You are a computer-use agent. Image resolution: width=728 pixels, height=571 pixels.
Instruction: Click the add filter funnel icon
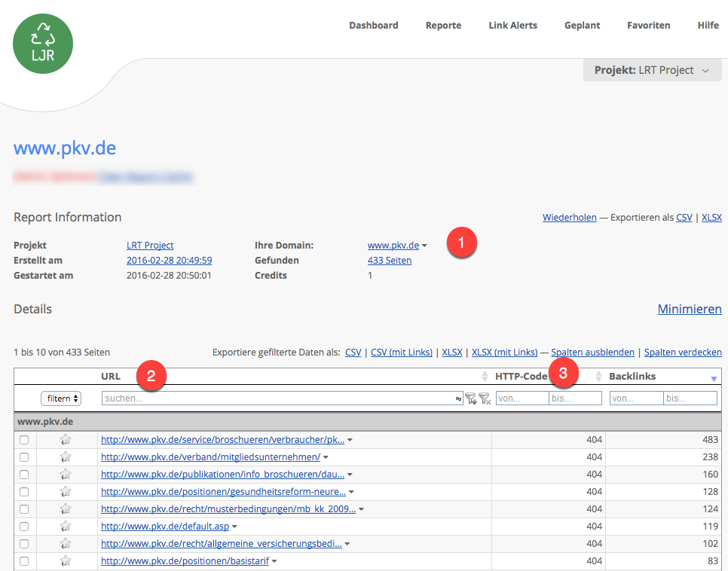pyautogui.click(x=471, y=398)
